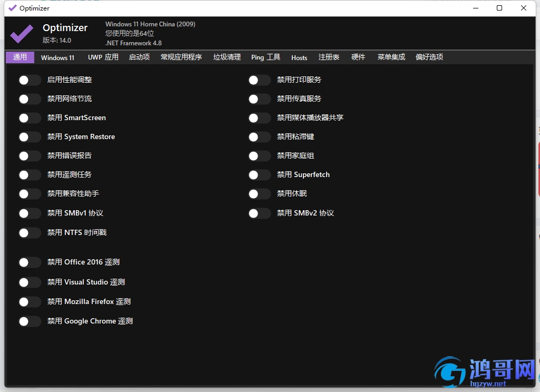This screenshot has width=540, height=392.
Task: Toggle 禁用遥测任务 switch
Action: click(x=30, y=175)
